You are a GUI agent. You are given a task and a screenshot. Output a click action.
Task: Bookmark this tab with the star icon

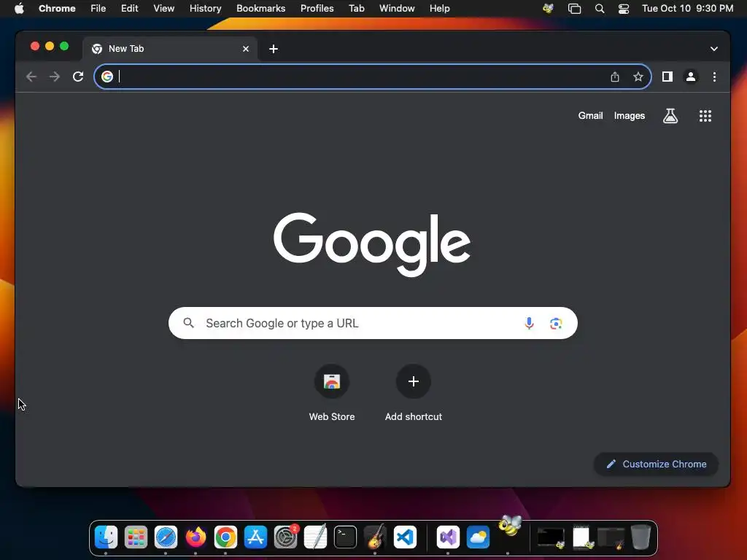pyautogui.click(x=638, y=77)
